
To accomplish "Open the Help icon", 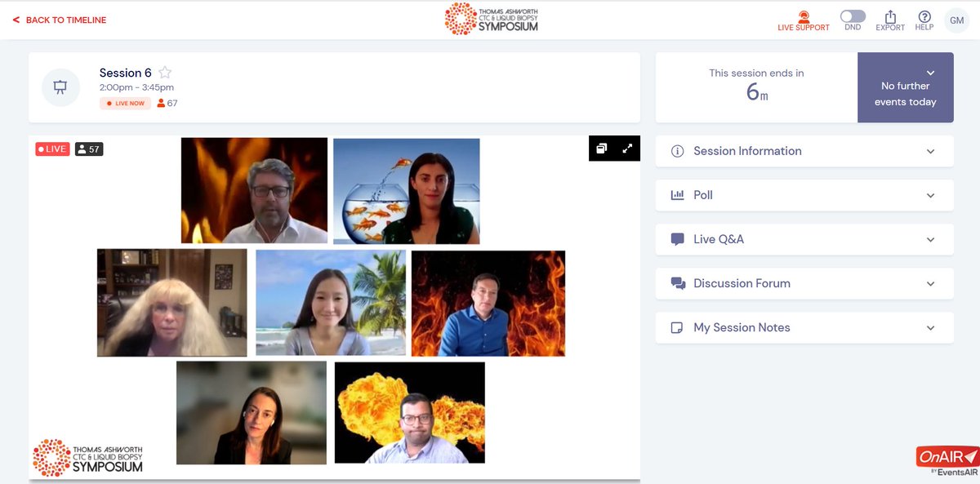I will [924, 21].
